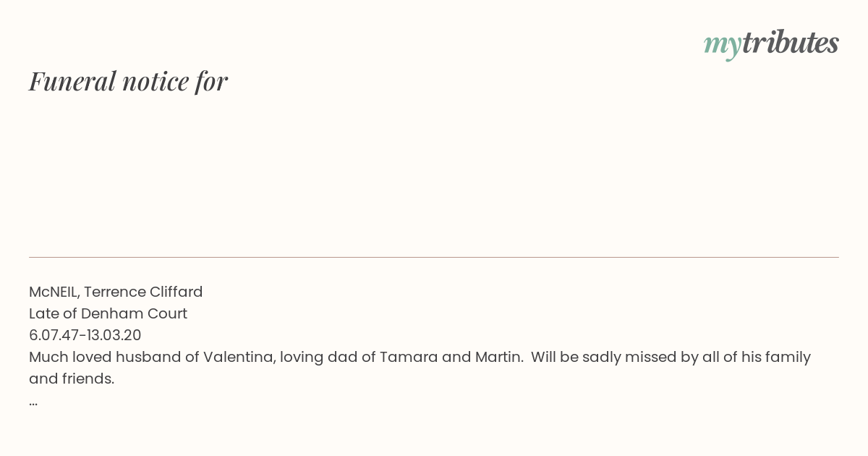Click the trailing text "and friends."

(72, 379)
